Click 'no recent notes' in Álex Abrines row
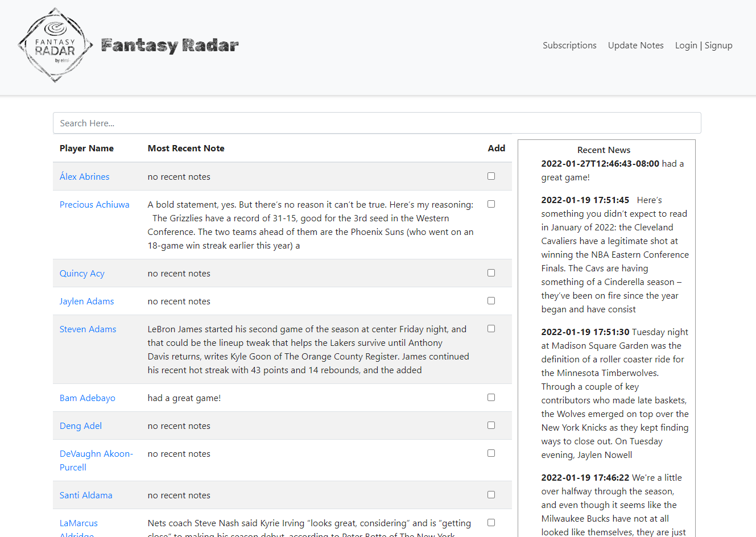756x537 pixels. (x=179, y=176)
